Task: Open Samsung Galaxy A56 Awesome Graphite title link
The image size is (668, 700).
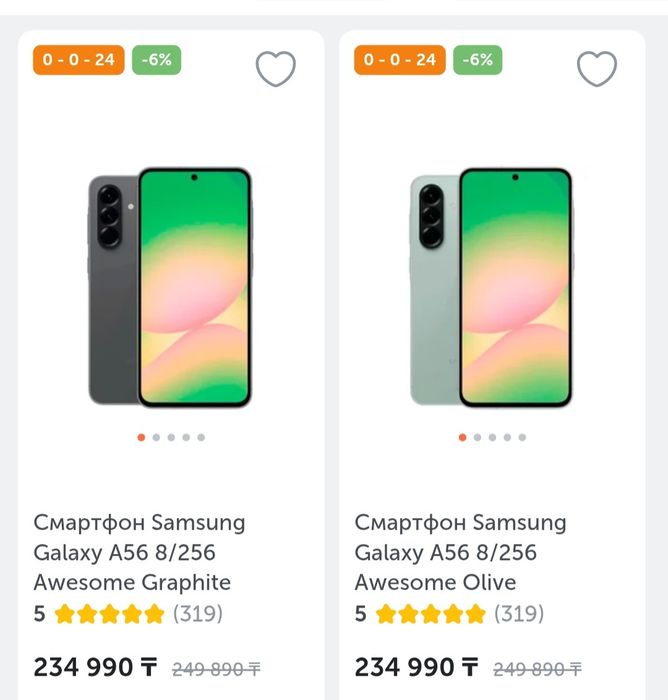Action: [x=139, y=552]
